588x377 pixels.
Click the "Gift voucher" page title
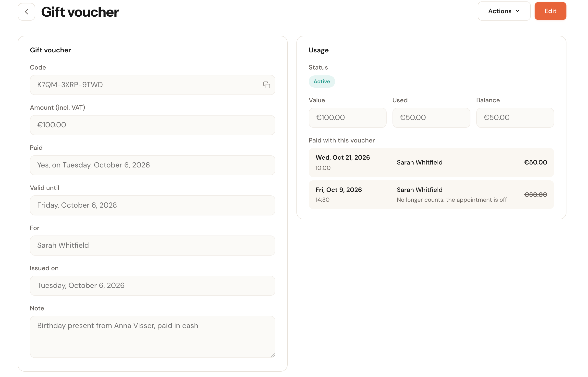[x=80, y=12]
